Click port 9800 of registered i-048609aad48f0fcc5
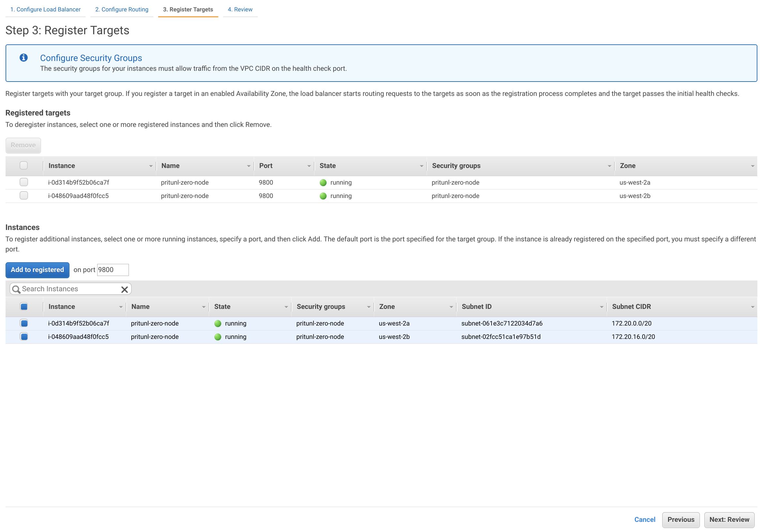Viewport: 760px width, 532px height. click(266, 196)
